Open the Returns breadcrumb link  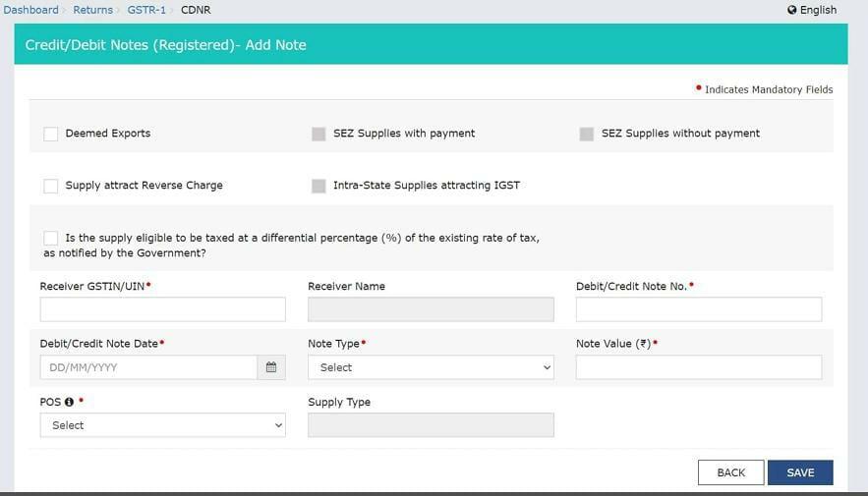click(x=93, y=10)
